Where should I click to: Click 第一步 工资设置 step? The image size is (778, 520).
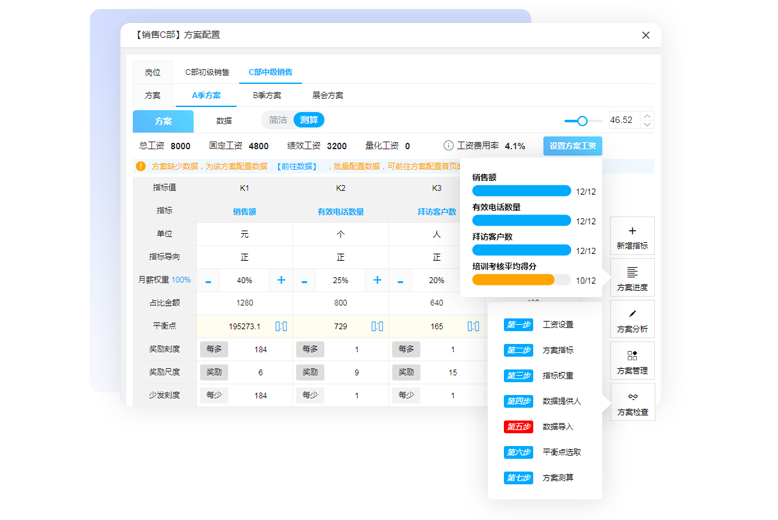pos(539,325)
